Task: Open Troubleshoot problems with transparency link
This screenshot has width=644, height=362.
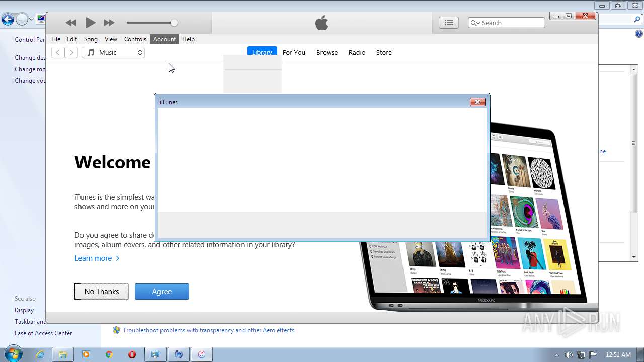Action: click(209, 330)
